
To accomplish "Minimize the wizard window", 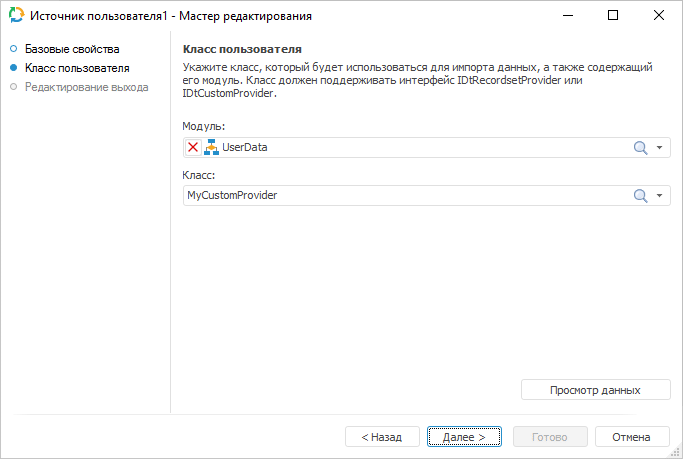I will coord(567,16).
